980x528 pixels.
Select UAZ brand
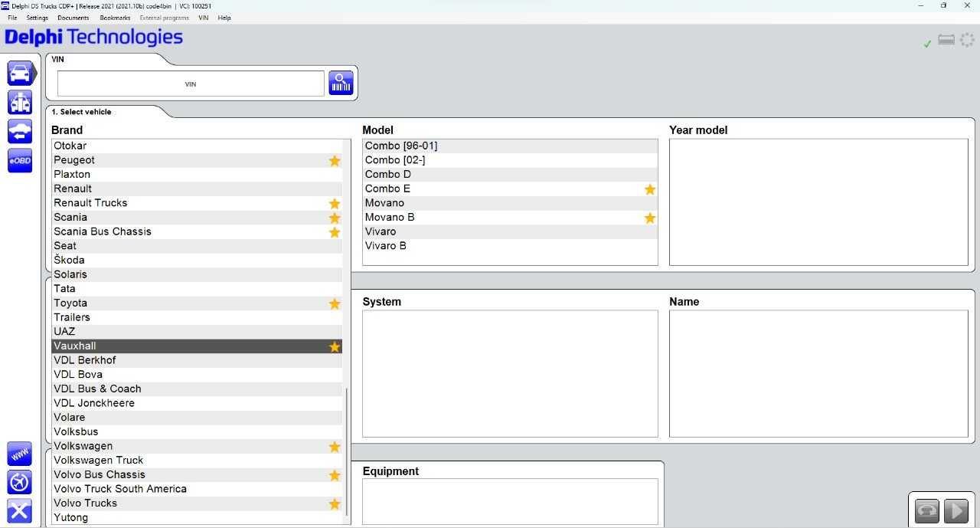click(197, 332)
